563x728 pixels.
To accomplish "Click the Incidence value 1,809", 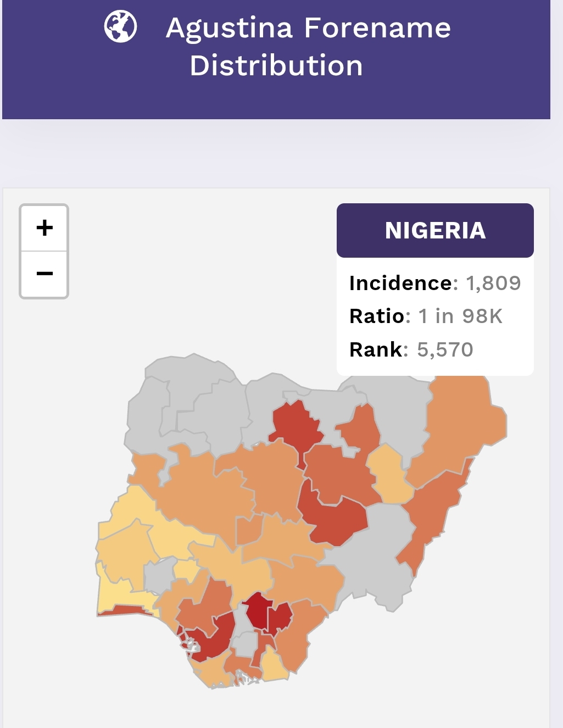I will [x=493, y=283].
